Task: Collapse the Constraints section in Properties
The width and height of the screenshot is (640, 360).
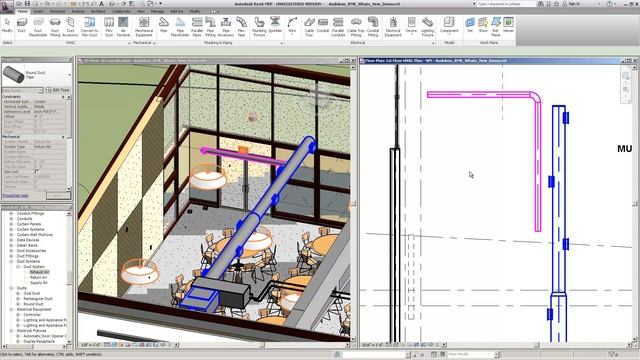Action: (x=63, y=97)
